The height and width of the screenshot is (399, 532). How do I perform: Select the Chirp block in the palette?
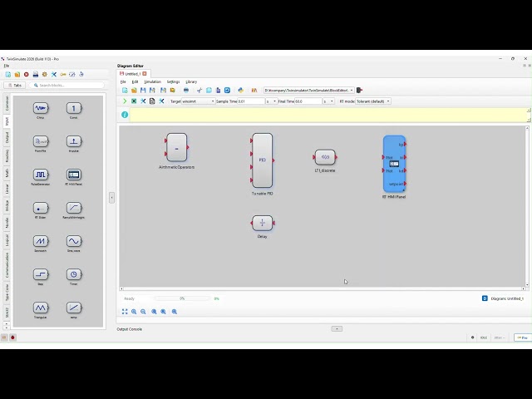[41, 108]
